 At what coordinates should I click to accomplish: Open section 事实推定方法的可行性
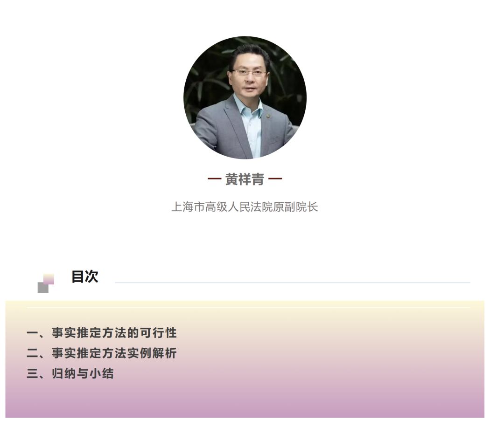tap(114, 333)
